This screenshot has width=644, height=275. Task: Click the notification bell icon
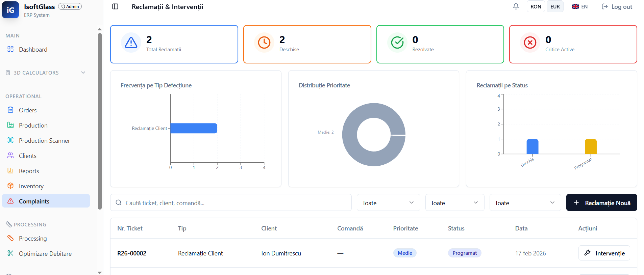[x=516, y=7]
